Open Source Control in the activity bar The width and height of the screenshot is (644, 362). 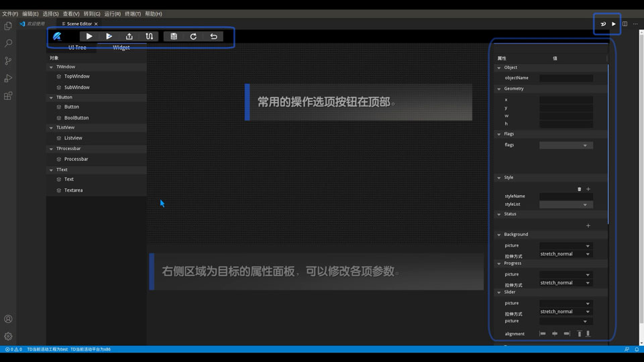pyautogui.click(x=8, y=60)
